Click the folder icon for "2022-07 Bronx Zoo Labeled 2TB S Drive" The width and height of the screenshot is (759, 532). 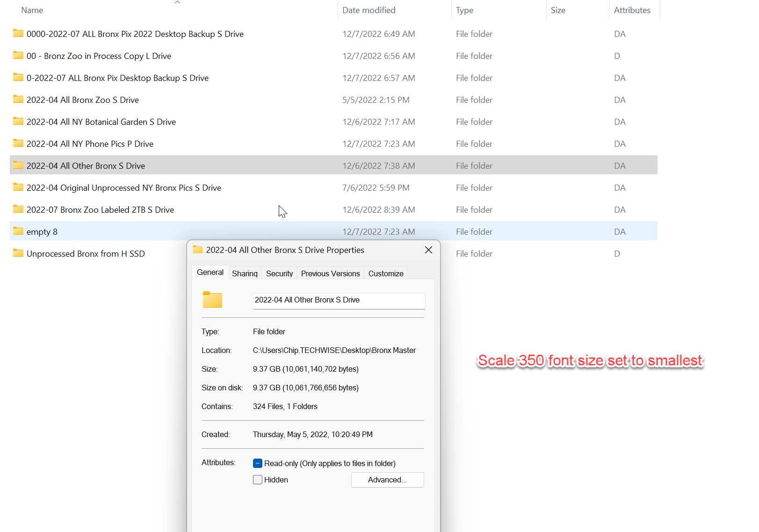point(18,209)
